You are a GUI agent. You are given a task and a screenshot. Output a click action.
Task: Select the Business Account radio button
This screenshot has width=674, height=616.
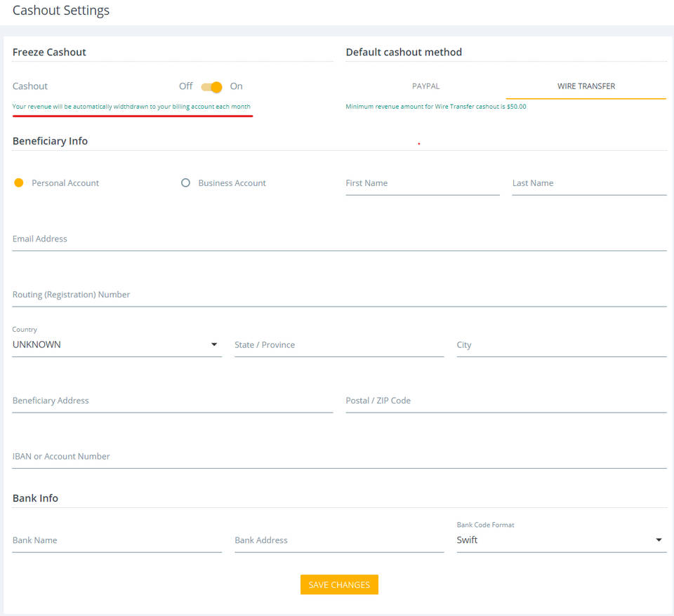185,182
